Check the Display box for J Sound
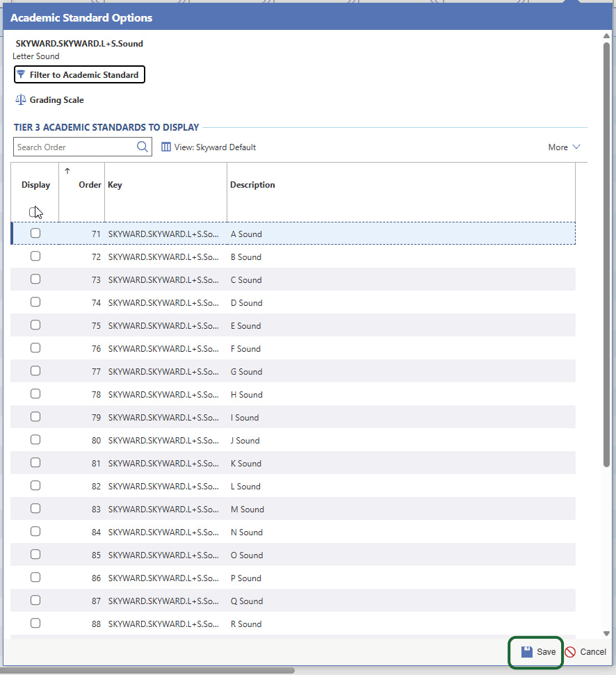 35,439
